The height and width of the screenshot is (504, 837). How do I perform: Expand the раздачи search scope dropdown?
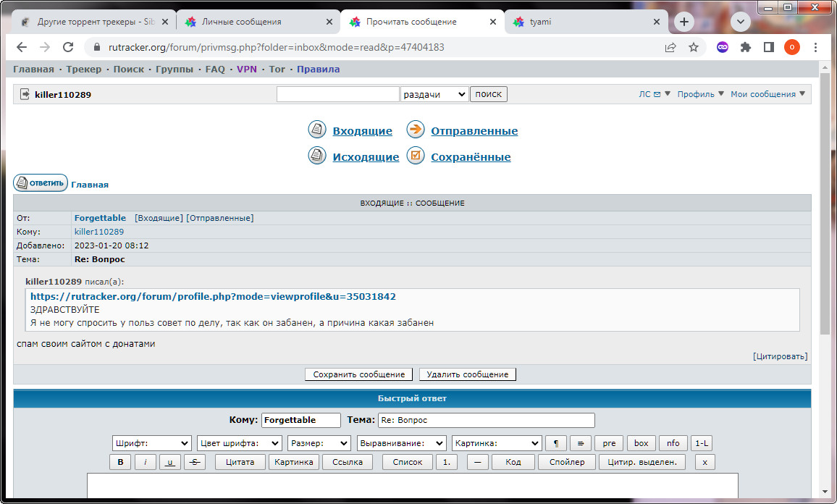coord(434,94)
